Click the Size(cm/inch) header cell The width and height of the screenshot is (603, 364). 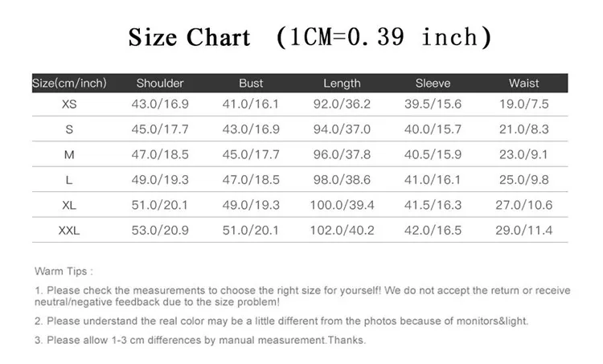click(x=69, y=83)
